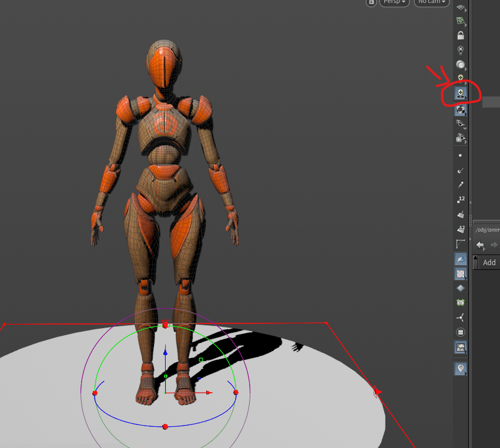The height and width of the screenshot is (448, 500).
Task: Select the crossed-out bulb no-lighting mode
Action: click(x=461, y=50)
